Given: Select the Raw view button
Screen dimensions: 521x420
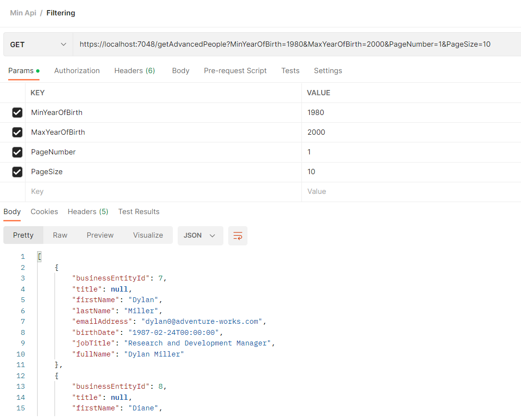Looking at the screenshot, I should click(60, 235).
